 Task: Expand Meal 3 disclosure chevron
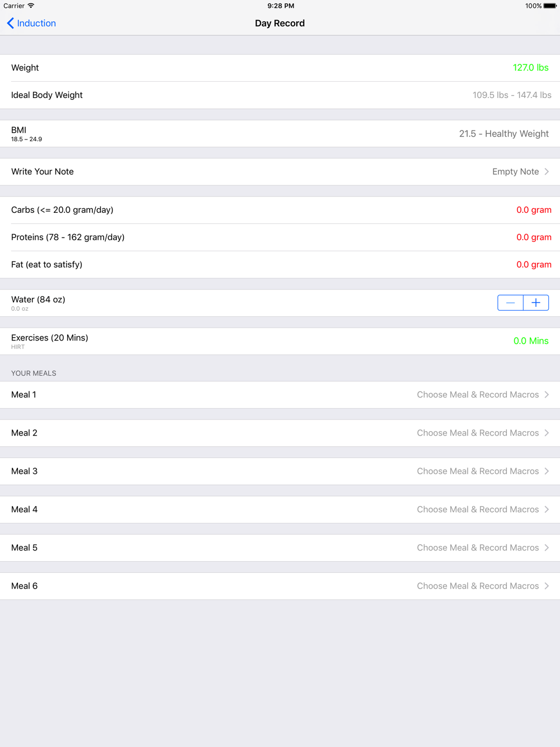point(547,471)
